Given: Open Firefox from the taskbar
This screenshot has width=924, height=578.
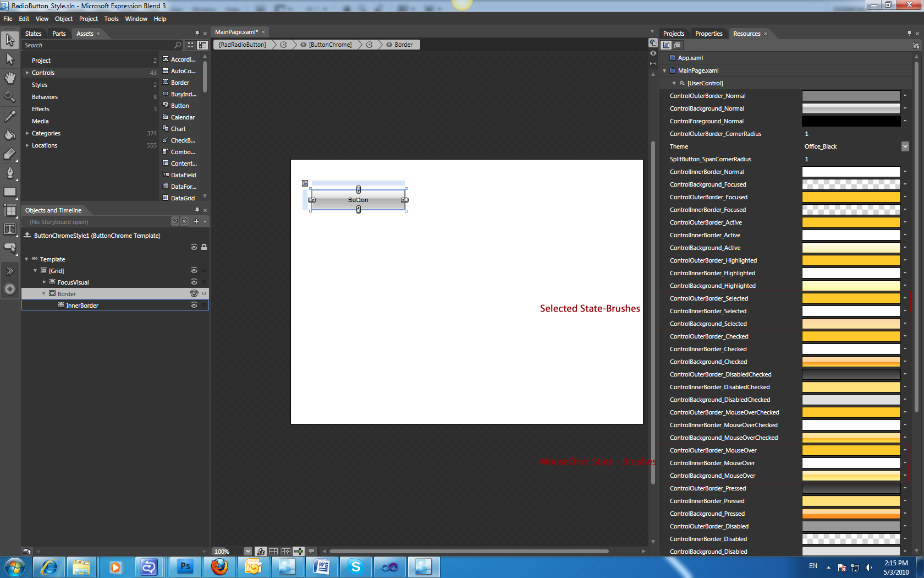Looking at the screenshot, I should click(x=219, y=566).
